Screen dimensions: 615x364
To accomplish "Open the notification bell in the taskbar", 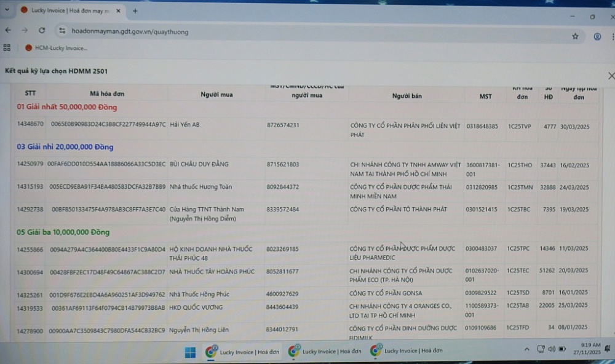I will click(608, 349).
